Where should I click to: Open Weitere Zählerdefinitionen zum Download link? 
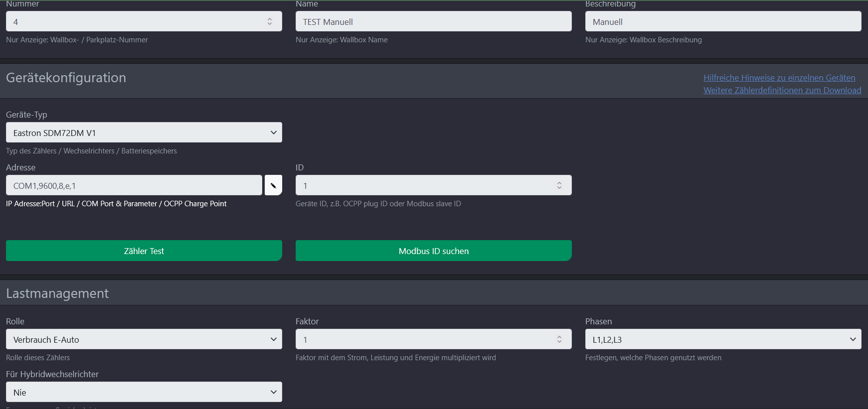pyautogui.click(x=782, y=90)
